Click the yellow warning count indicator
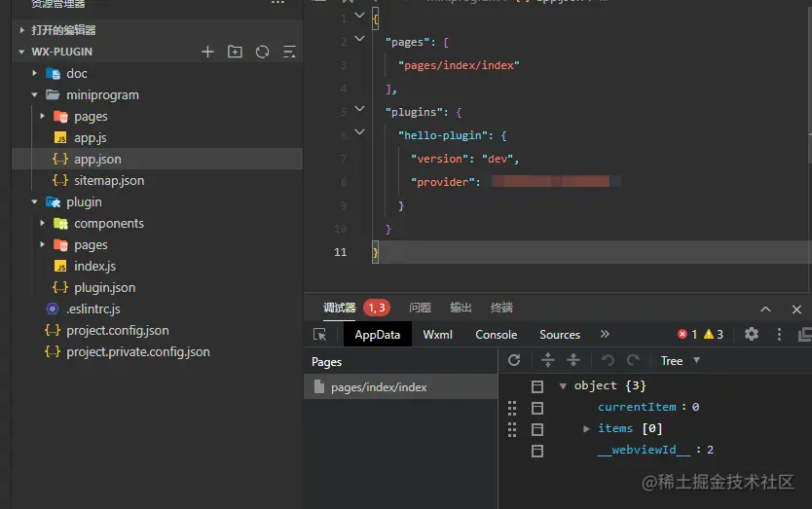The image size is (812, 509). tap(714, 335)
